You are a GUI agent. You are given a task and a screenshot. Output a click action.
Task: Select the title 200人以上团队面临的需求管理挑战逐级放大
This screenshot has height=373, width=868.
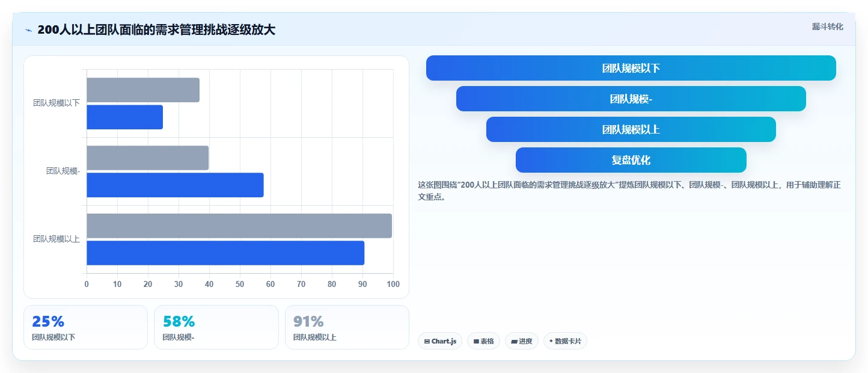(156, 29)
